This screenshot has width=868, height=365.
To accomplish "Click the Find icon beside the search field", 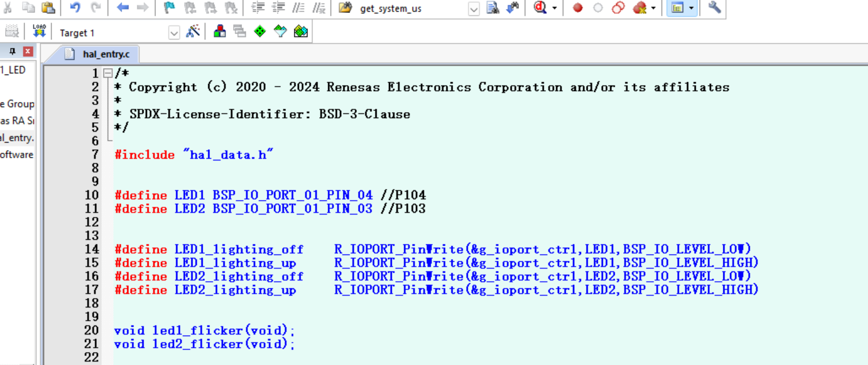I will [492, 8].
